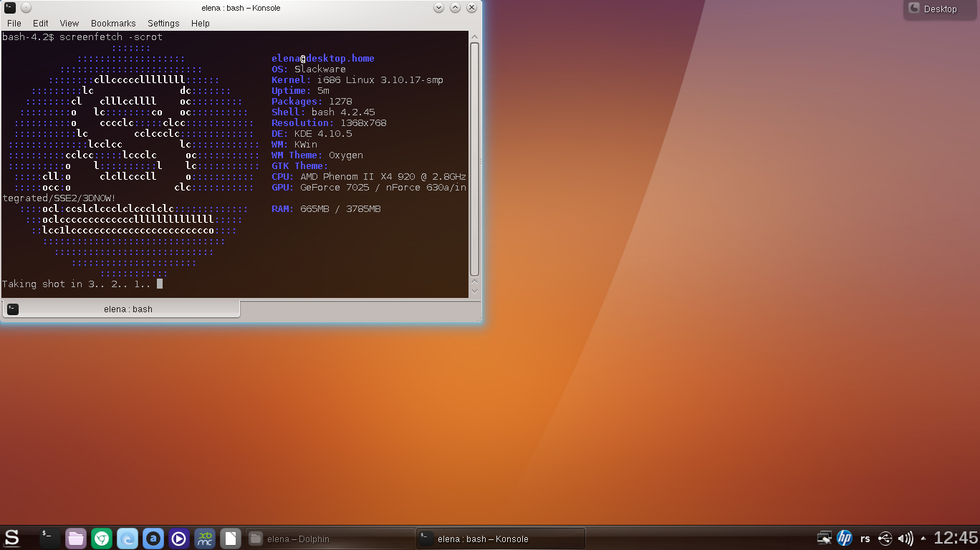Viewport: 980px width, 550px height.
Task: Click the Konsole vertical scrollbar
Action: click(x=474, y=159)
